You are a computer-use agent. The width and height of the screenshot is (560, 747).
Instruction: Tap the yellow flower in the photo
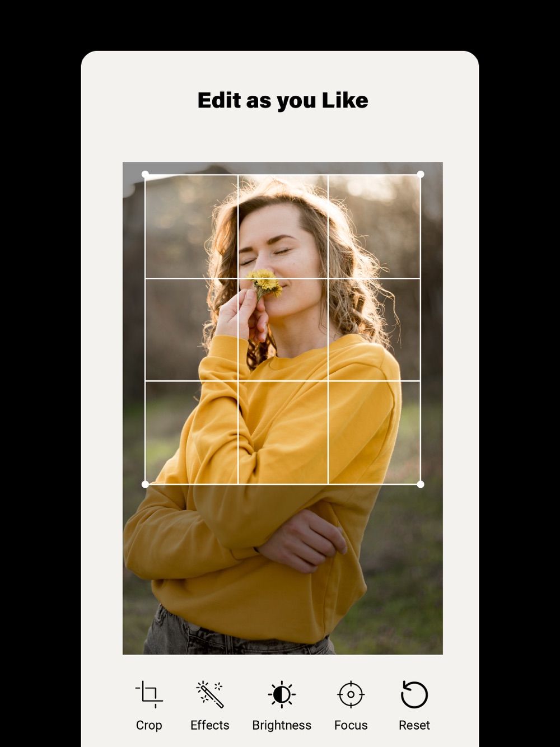coord(264,282)
